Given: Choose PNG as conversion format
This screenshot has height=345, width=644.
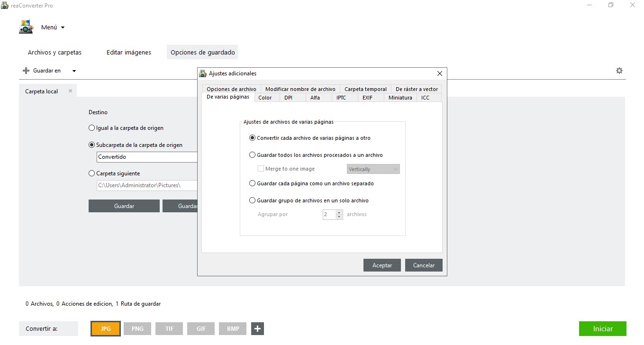Looking at the screenshot, I should (x=137, y=328).
